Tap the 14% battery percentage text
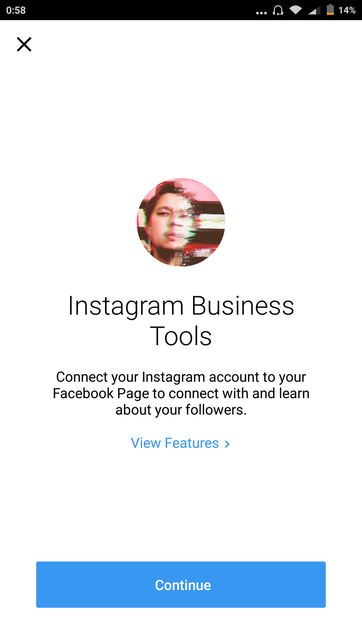Viewport: 362px width, 644px height. [347, 10]
